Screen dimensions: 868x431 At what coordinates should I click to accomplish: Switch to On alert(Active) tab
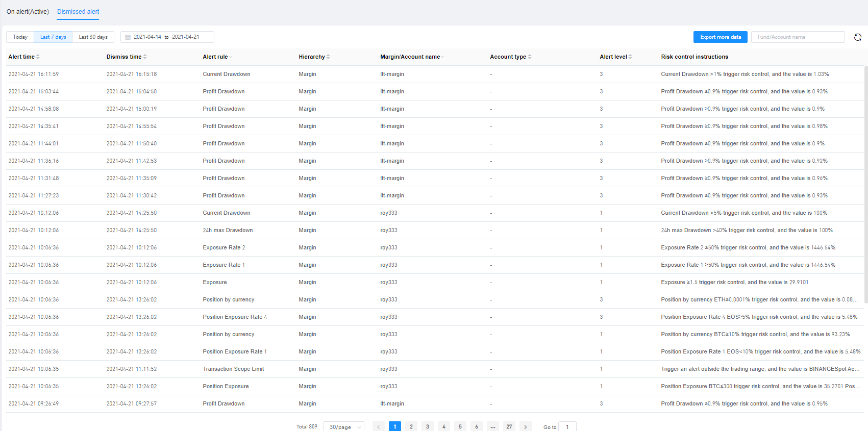point(28,12)
